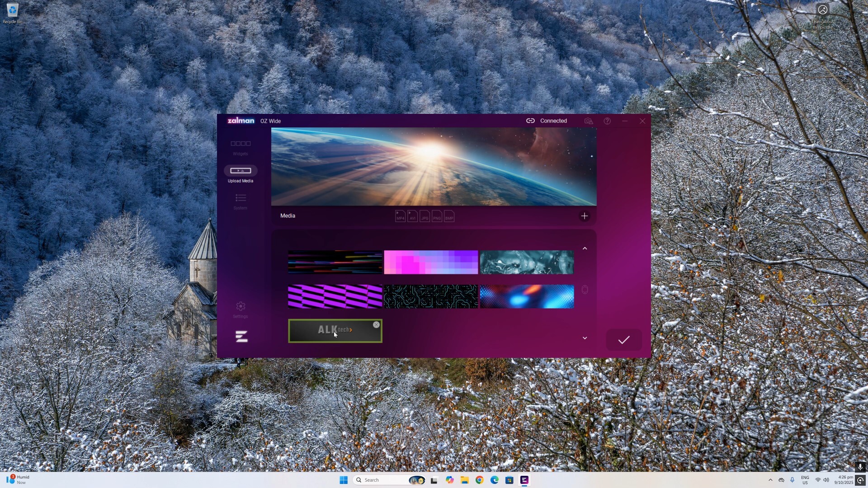Screen dimensions: 868x488
Task: Click the connection link icon
Action: tap(530, 121)
